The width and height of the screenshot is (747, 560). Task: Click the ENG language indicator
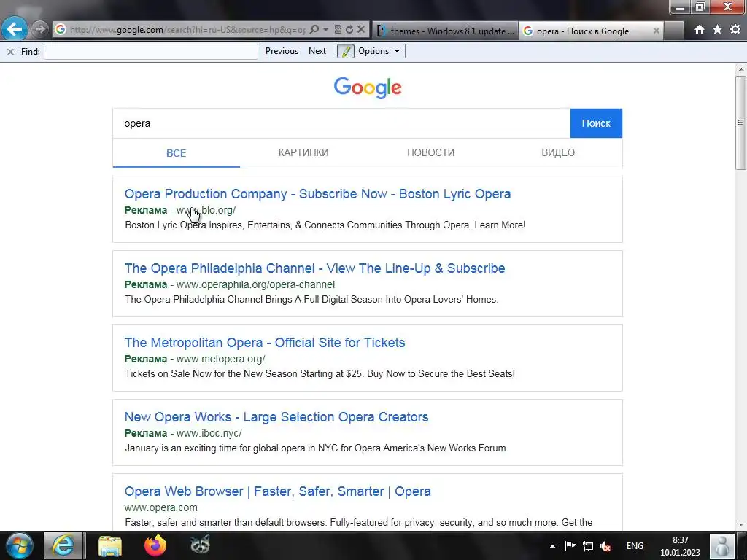click(635, 546)
